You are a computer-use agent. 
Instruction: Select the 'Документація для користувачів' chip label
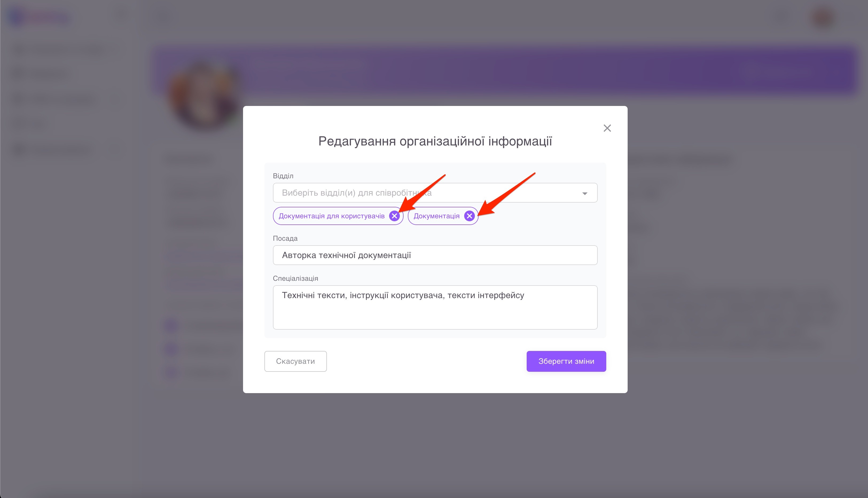331,216
